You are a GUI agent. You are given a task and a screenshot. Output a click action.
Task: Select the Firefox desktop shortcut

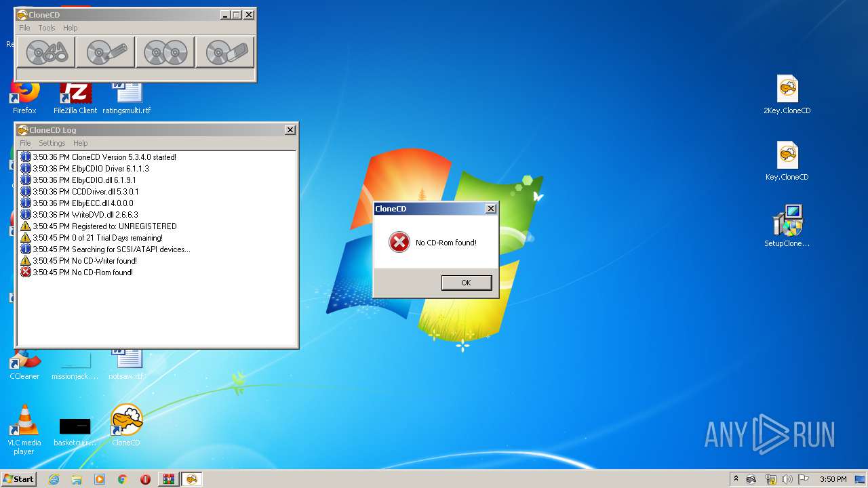24,98
